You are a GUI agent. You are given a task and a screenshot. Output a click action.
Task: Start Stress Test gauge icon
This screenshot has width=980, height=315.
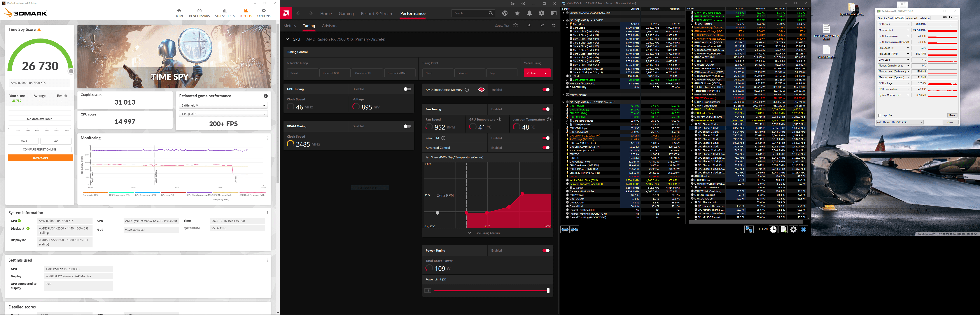pos(516,26)
